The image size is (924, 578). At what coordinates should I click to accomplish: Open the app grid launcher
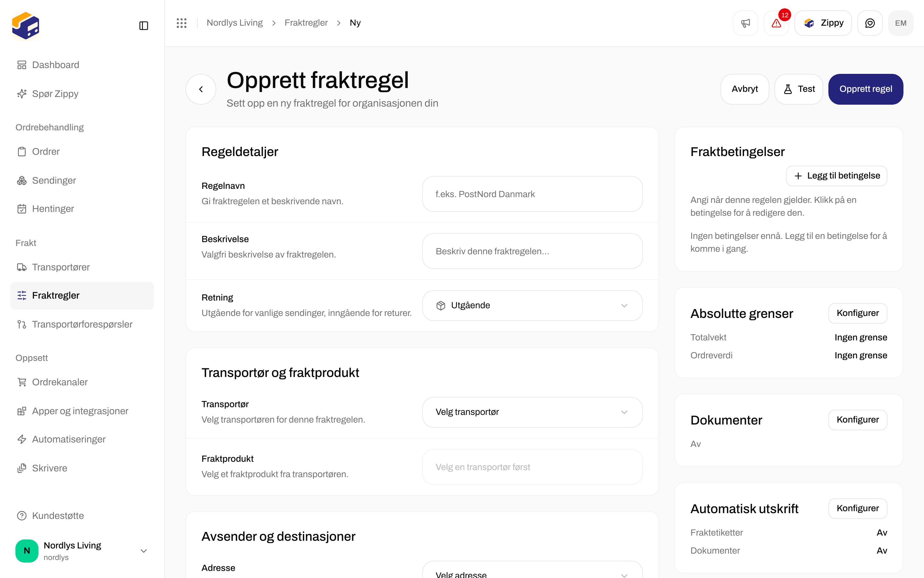coord(181,23)
